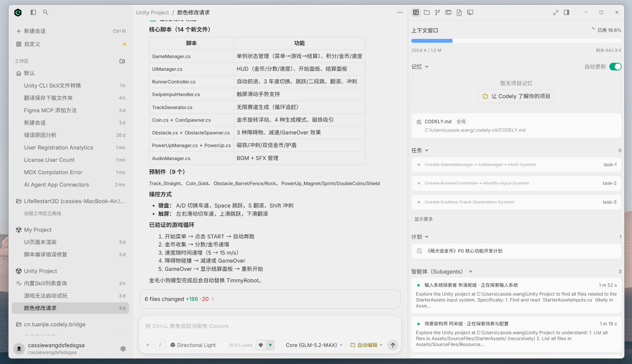Open the 内置Skill列表查询 conversation
The image size is (632, 364).
pyautogui.click(x=70, y=283)
